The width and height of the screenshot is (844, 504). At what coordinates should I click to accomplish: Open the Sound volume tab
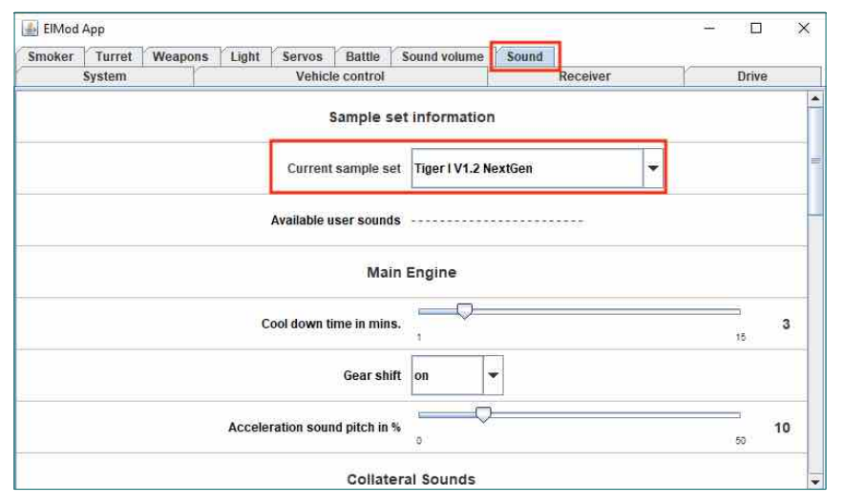[x=442, y=57]
